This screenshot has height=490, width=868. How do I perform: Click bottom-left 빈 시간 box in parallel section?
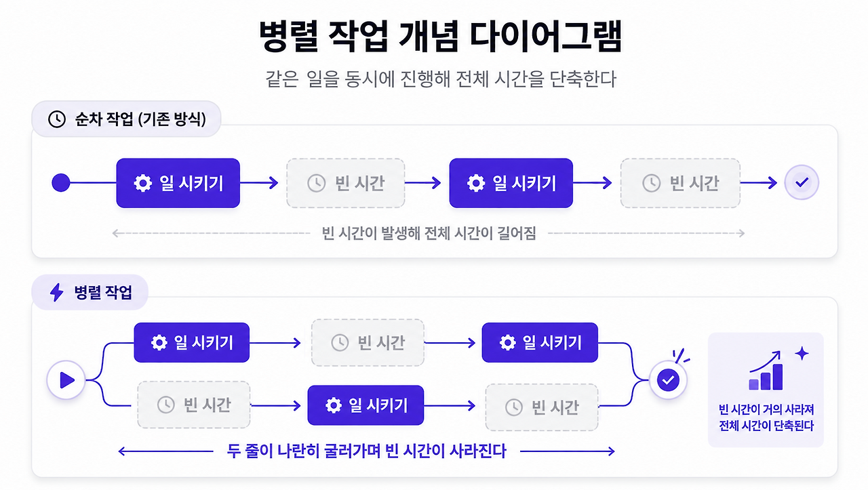point(194,405)
